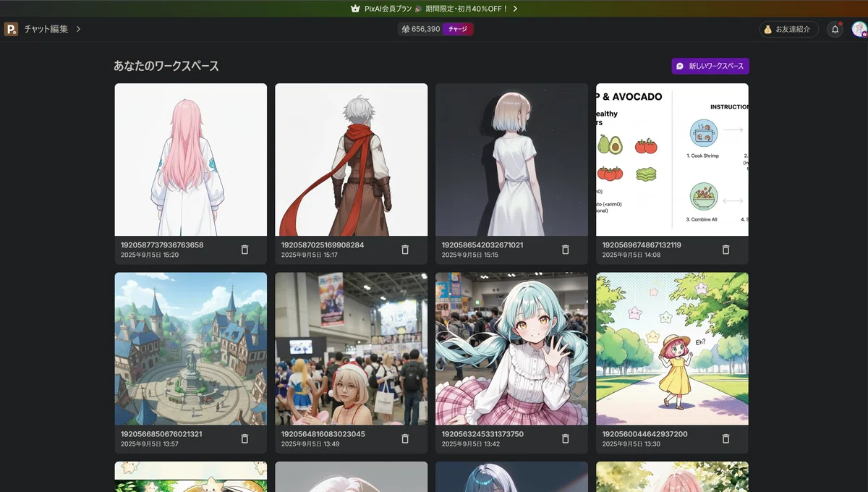Click the credits coin icon beside 656,390
Viewport: 868px width, 492px height.
click(405, 29)
